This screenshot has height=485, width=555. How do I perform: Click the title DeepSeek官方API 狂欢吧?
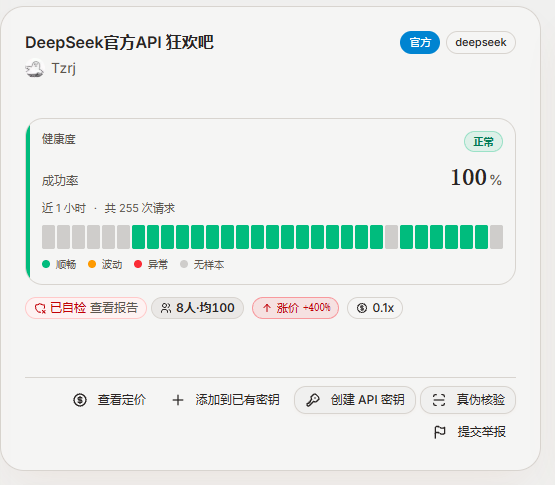click(x=119, y=42)
